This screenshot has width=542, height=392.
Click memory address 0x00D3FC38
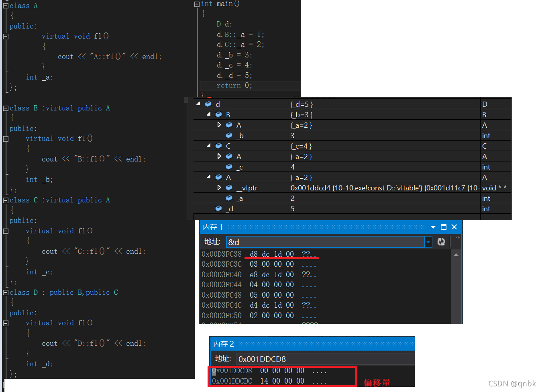pyautogui.click(x=222, y=254)
